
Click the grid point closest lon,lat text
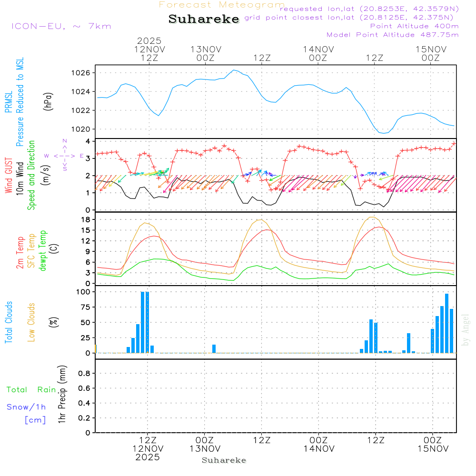pos(352,18)
